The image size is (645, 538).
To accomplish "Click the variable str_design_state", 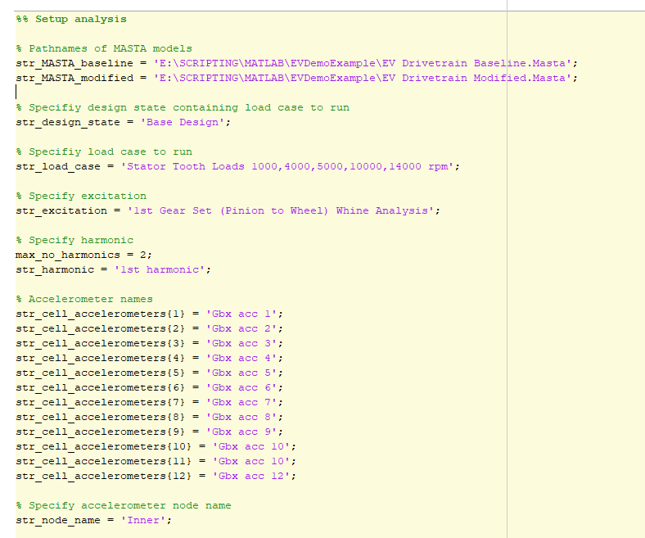I will point(68,123).
